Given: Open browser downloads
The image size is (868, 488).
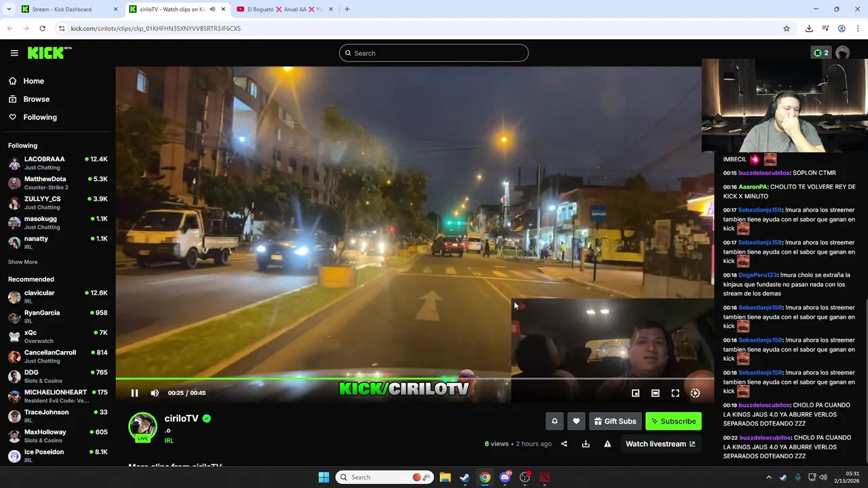Looking at the screenshot, I should 809,28.
